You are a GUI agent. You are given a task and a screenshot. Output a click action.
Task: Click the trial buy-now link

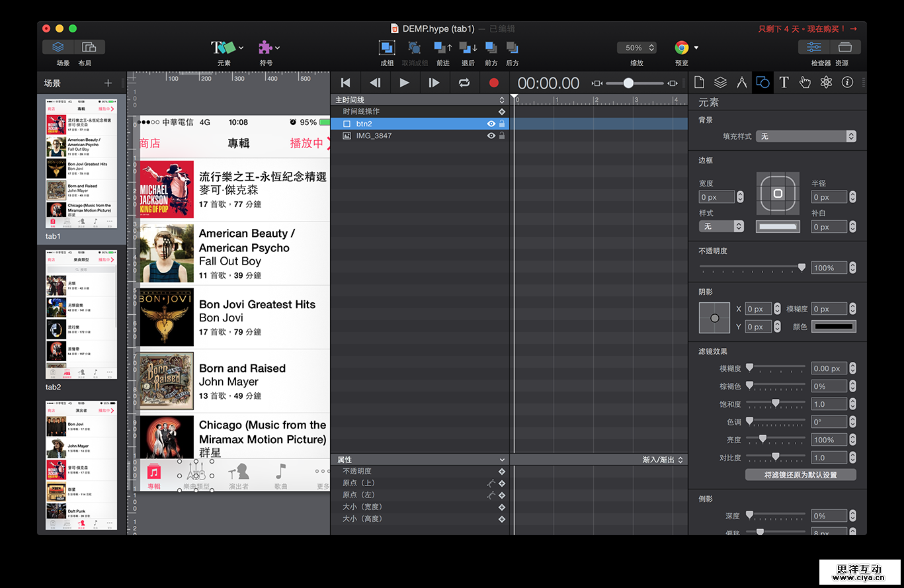(x=807, y=29)
